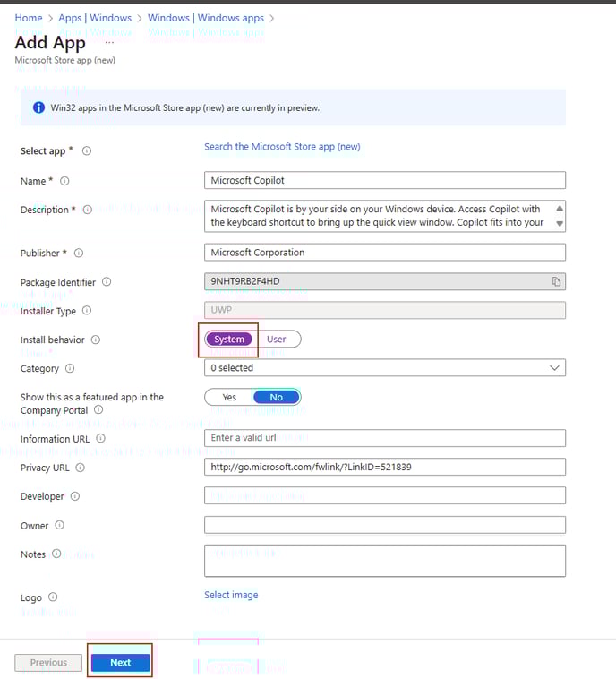Screen dimensions: 616x679
Task: Click the Next button
Action: [x=120, y=663]
